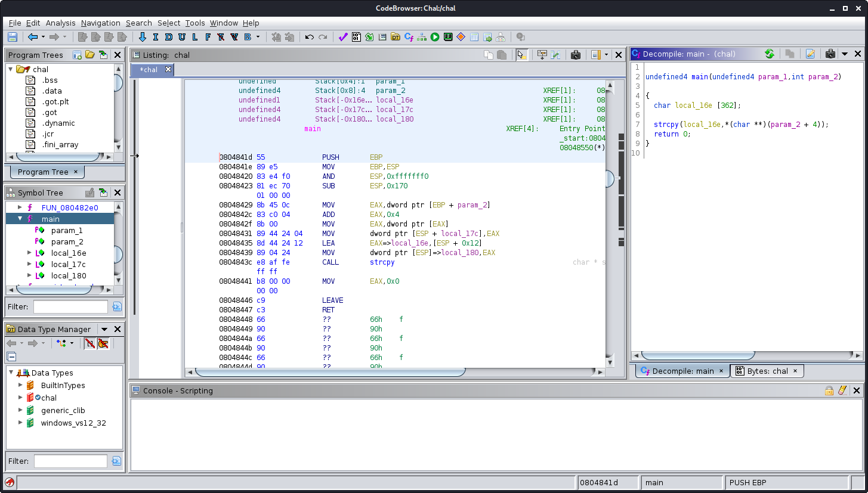Switch to the Bytes: chal tab

pos(767,371)
